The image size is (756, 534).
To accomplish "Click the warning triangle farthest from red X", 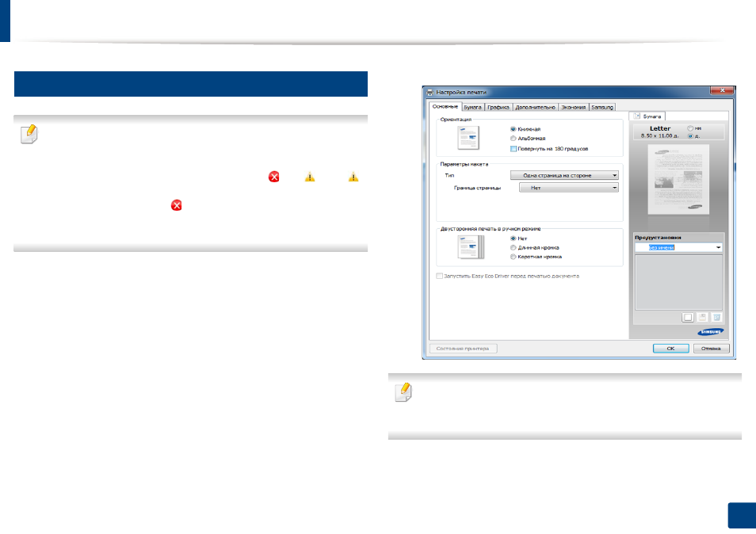I will coord(353,177).
